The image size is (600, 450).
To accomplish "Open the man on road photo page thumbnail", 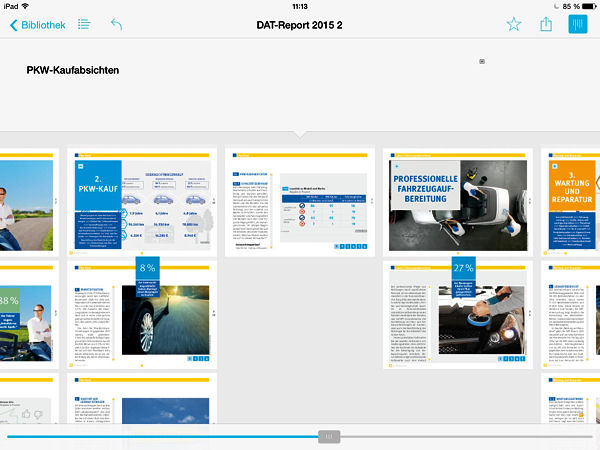I will point(29,202).
